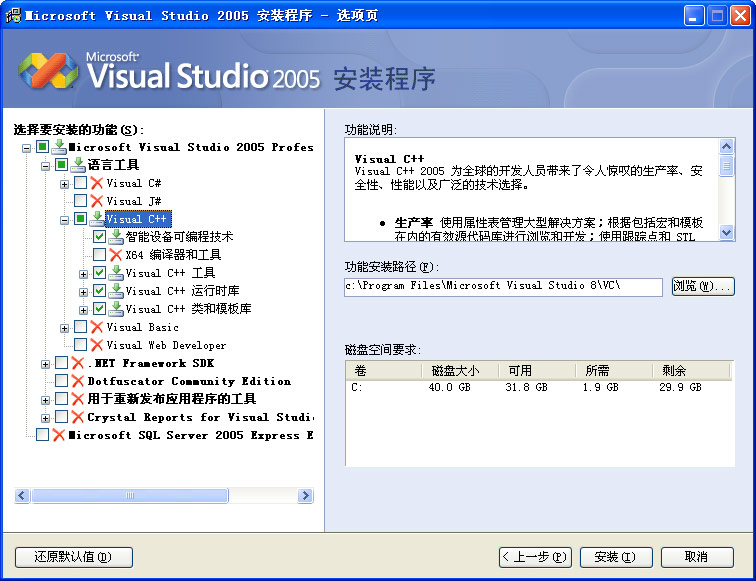The image size is (756, 581).
Task: Expand the .NET Framework SDK node
Action: click(45, 365)
